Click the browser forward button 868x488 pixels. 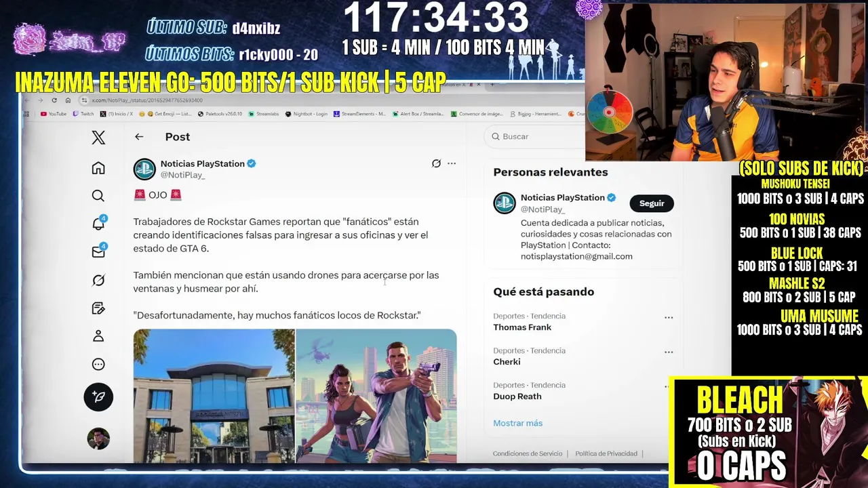(41, 100)
